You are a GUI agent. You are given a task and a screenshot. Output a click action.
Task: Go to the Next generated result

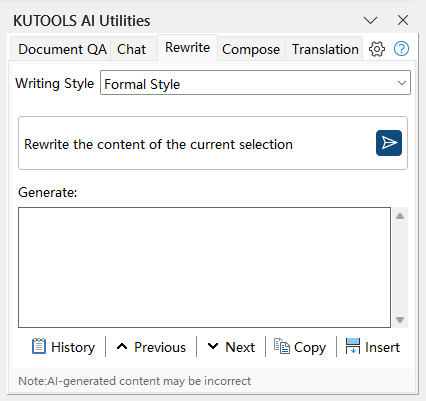tap(231, 347)
